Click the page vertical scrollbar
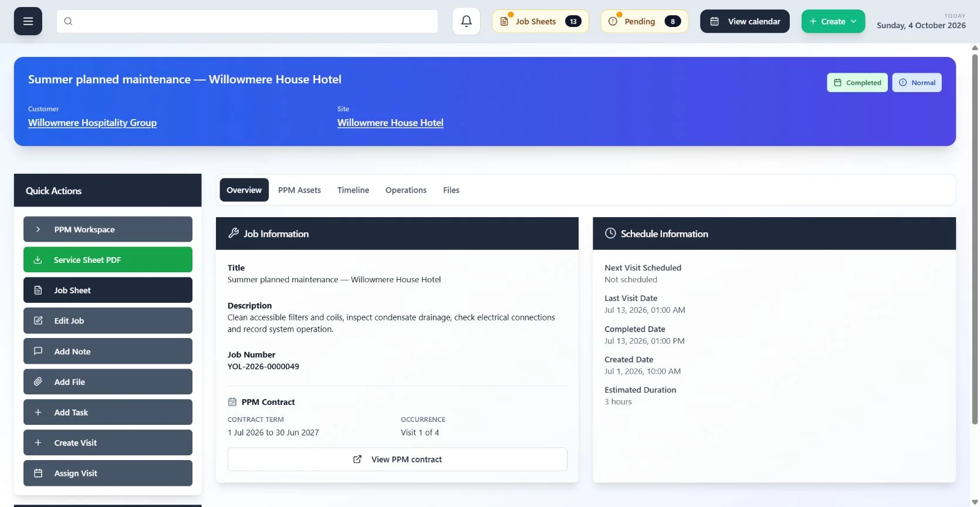Screen dimensions: 980x507 click(x=975, y=239)
